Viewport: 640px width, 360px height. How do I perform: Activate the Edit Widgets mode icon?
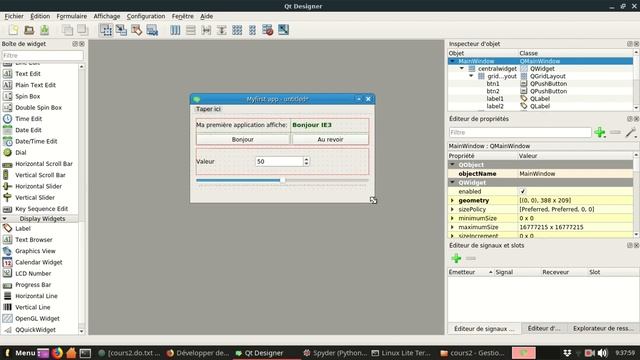point(106,30)
